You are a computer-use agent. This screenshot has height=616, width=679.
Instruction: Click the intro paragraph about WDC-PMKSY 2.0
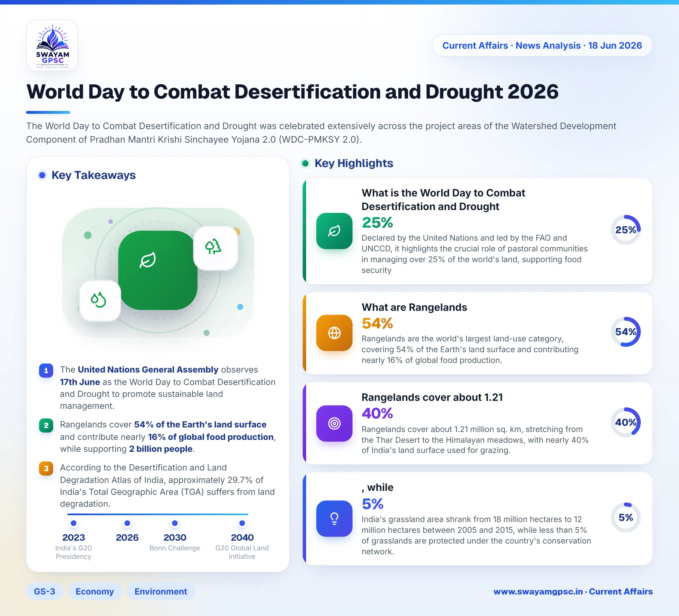[x=321, y=133]
